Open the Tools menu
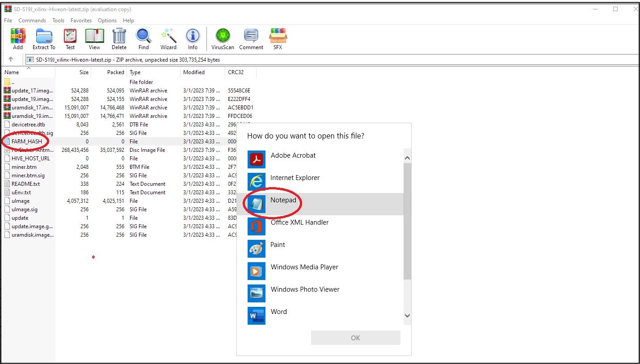The height and width of the screenshot is (364, 640). tap(58, 21)
